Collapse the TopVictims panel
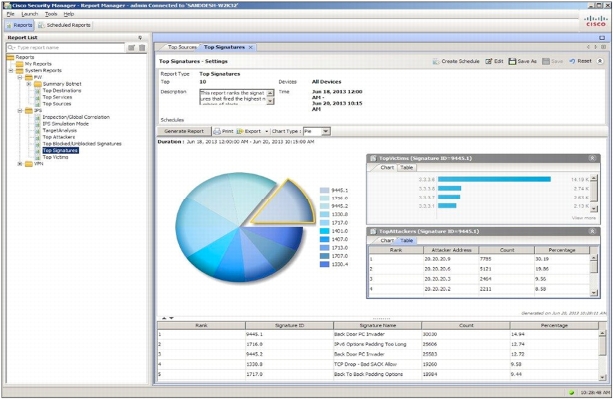Image resolution: width=614 pixels, height=400 pixels. click(x=592, y=158)
